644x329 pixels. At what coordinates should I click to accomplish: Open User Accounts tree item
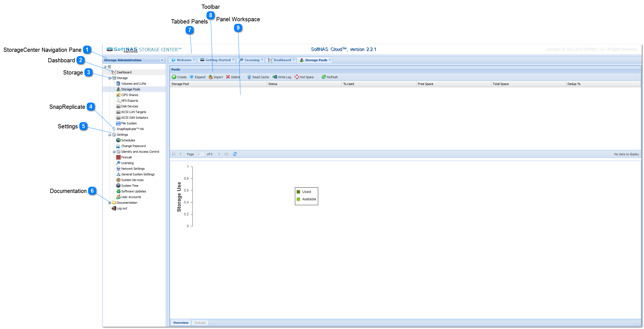(x=131, y=197)
